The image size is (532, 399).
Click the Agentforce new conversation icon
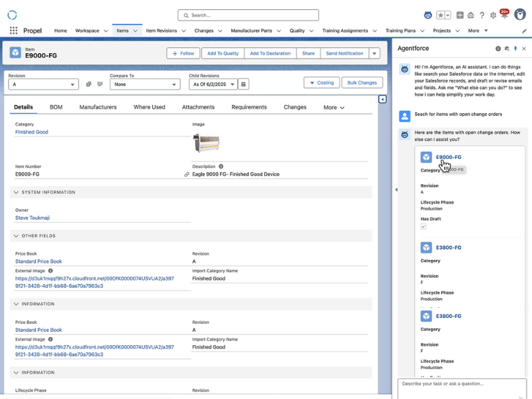(507, 49)
